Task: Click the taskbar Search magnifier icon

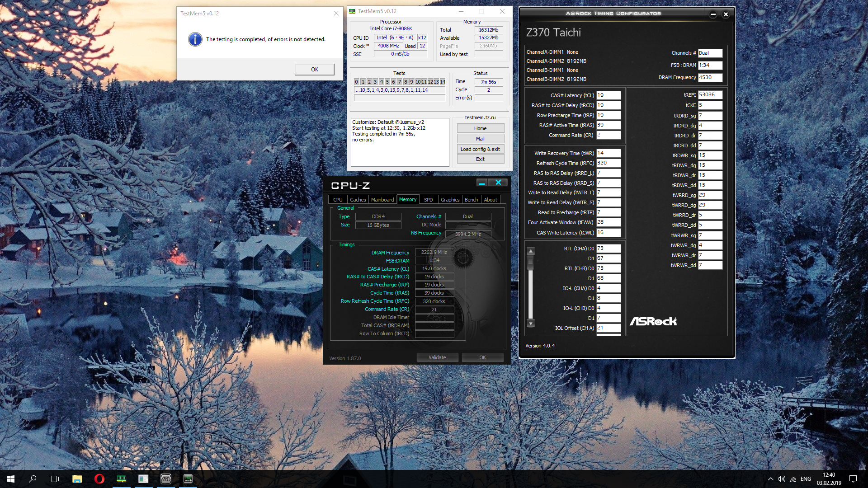Action: [x=33, y=479]
